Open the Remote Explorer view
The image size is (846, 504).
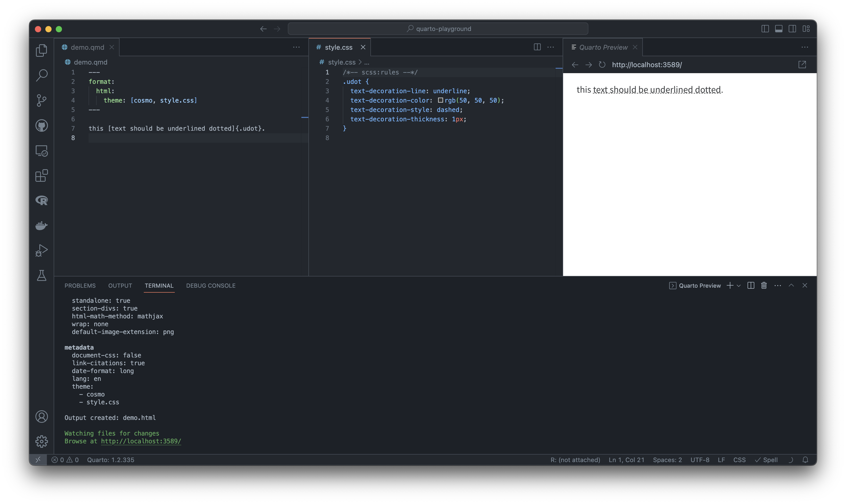(x=41, y=151)
